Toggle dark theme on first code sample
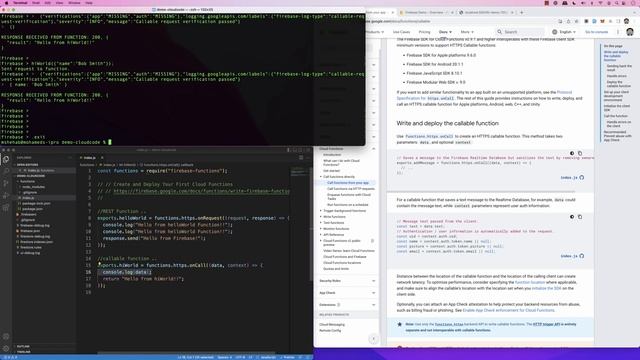This screenshot has width=640, height=360. (x=572, y=153)
